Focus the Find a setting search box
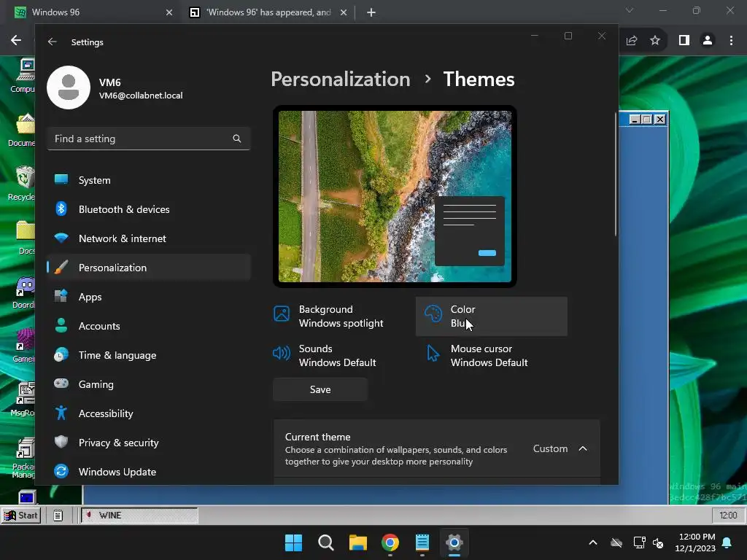The image size is (747, 560). click(x=149, y=139)
